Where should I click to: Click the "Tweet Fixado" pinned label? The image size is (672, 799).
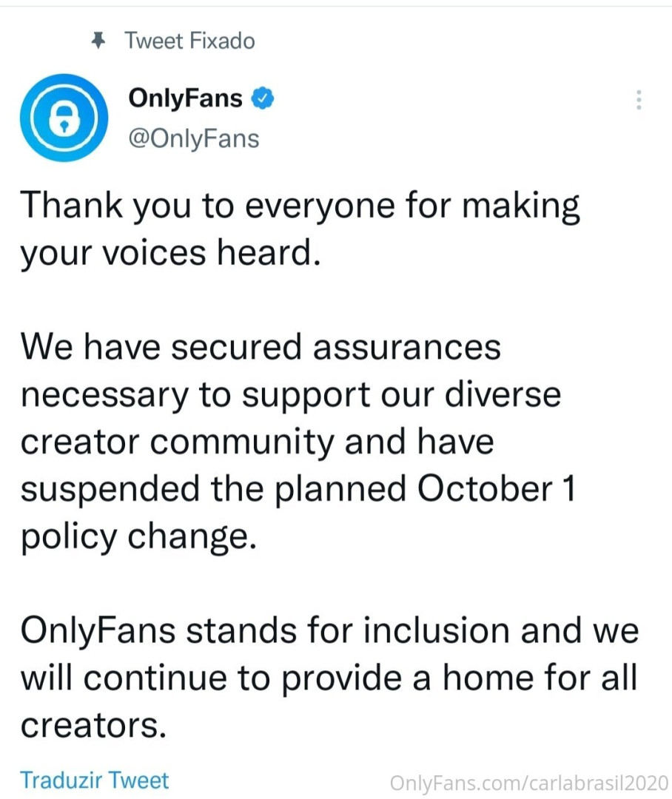pos(190,40)
